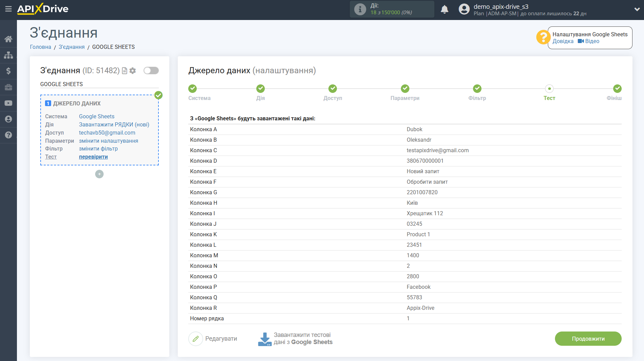Expand the account dropdown chevron
The image size is (644, 361).
[x=637, y=9]
